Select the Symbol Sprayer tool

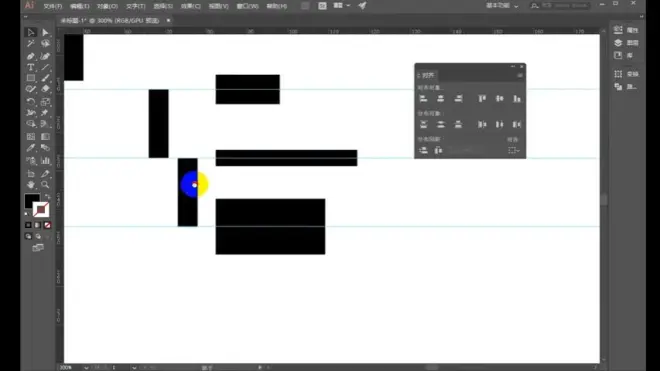pos(31,161)
